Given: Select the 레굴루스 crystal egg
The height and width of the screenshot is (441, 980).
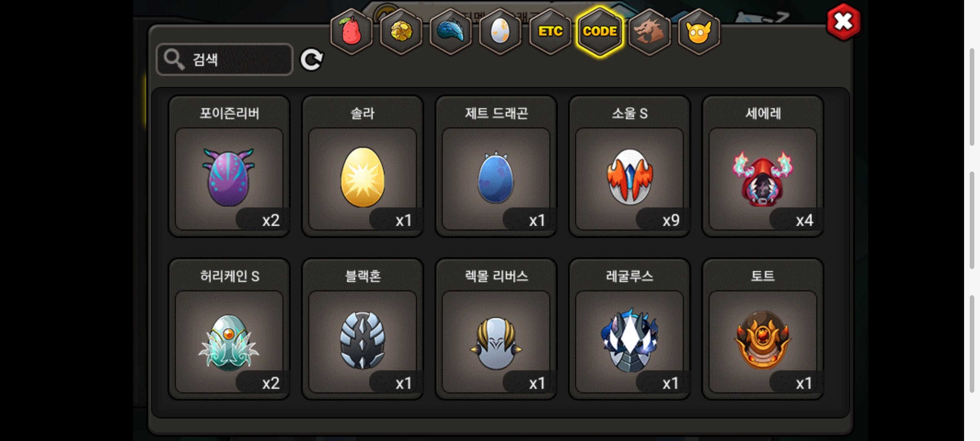Looking at the screenshot, I should coord(630,329).
